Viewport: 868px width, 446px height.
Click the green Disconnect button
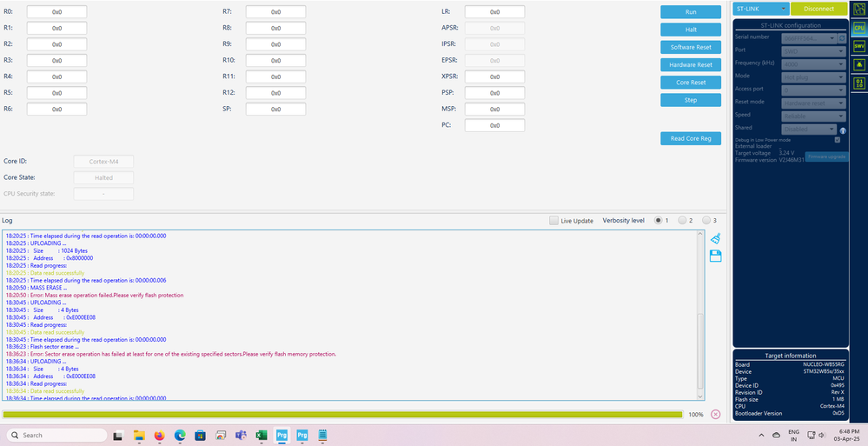tap(818, 9)
